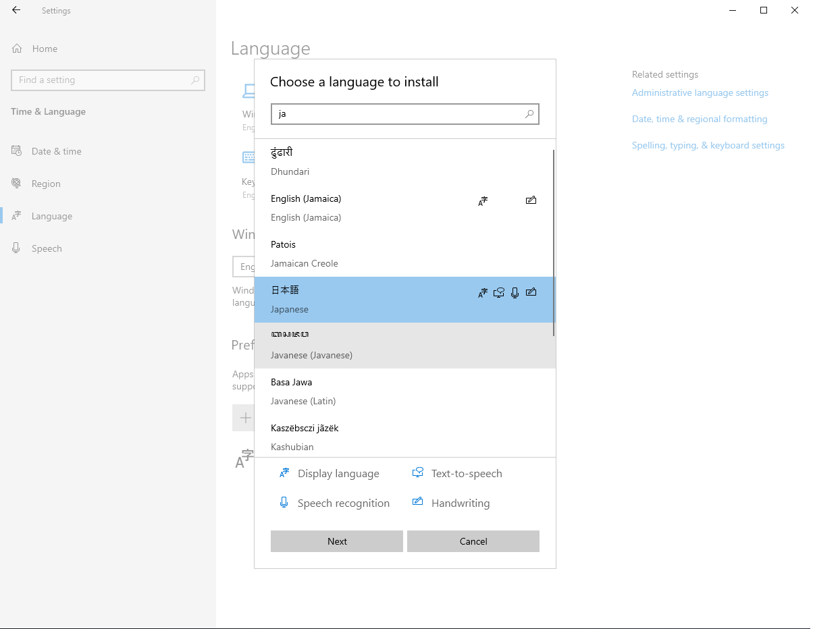Cancel the language install dialog
The height and width of the screenshot is (629, 840).
473,541
